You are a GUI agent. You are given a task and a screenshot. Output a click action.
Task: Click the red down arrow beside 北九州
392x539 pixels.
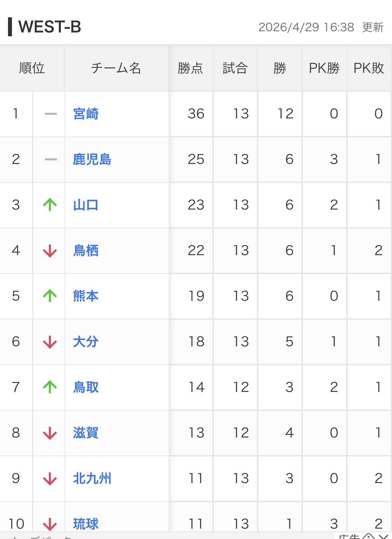(50, 478)
